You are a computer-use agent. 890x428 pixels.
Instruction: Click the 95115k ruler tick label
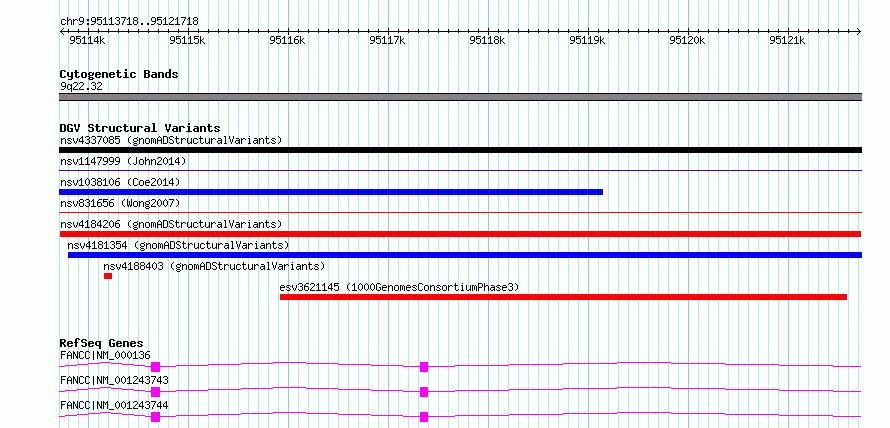[x=187, y=40]
